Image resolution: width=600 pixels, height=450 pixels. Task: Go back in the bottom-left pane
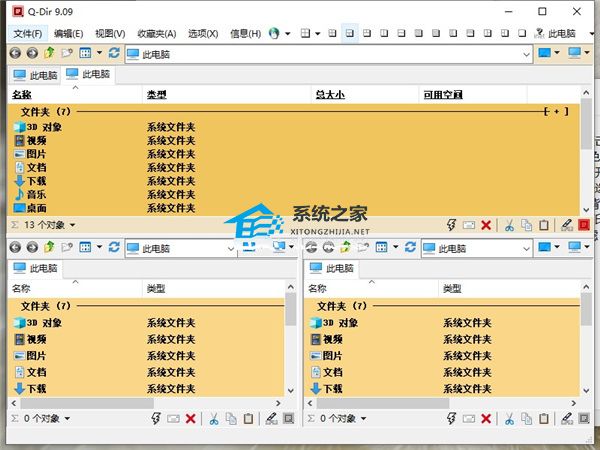pyautogui.click(x=15, y=247)
